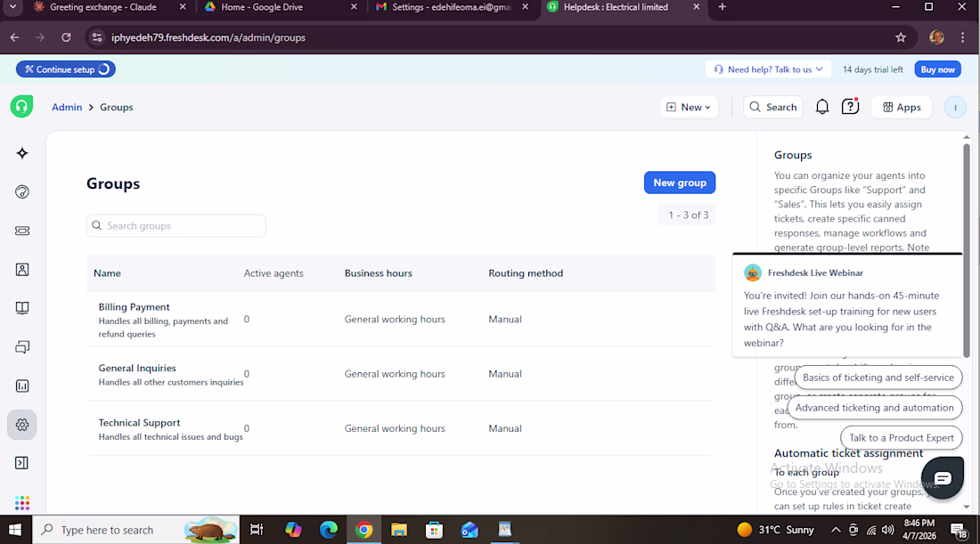
Task: Go to Admin breadcrumb link
Action: point(67,108)
